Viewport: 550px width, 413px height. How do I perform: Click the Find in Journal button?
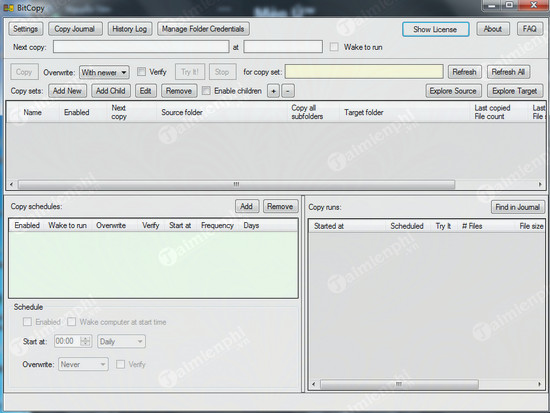518,207
